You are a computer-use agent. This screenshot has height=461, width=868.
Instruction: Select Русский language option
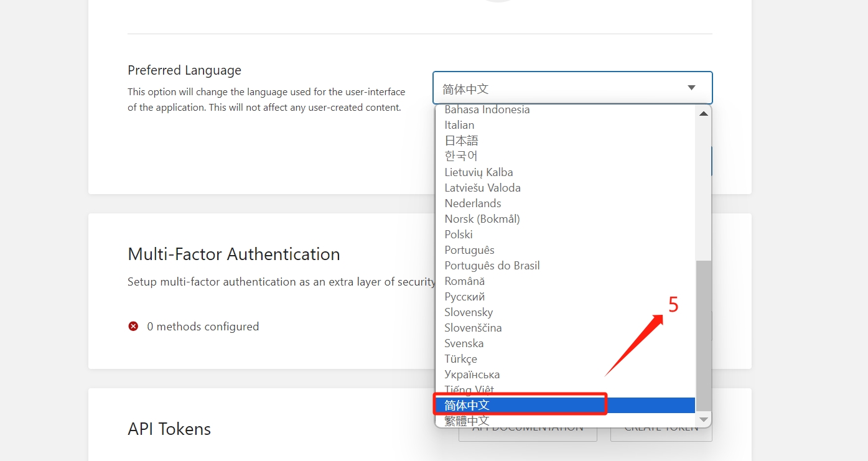click(565, 296)
